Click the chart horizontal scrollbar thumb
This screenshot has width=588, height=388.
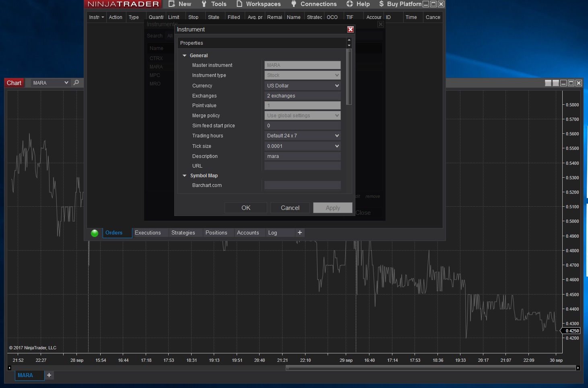(x=431, y=368)
